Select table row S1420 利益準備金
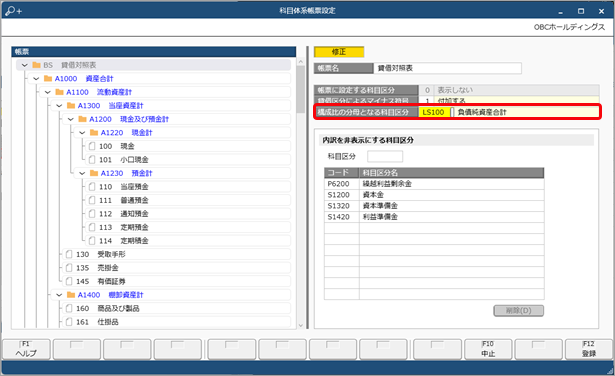Screen dimensions: 615x376 [x=434, y=217]
